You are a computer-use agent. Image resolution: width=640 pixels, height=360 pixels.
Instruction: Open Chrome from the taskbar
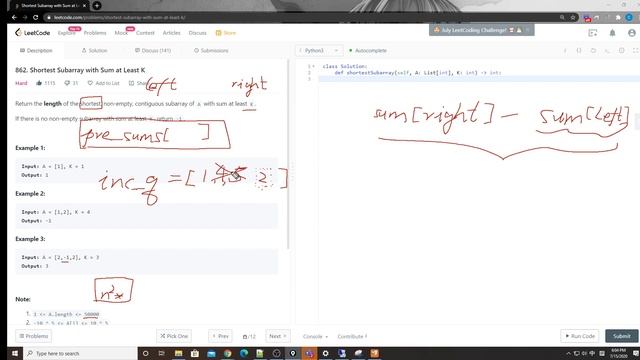point(228,353)
